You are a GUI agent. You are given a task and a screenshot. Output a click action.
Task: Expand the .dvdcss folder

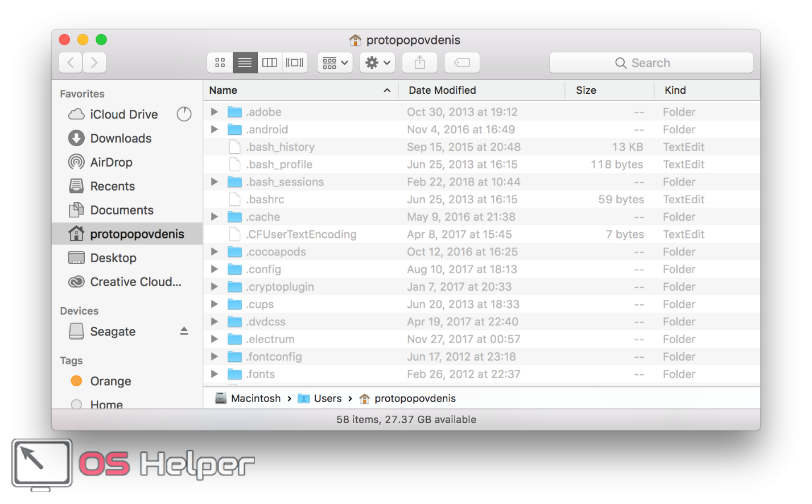215,321
